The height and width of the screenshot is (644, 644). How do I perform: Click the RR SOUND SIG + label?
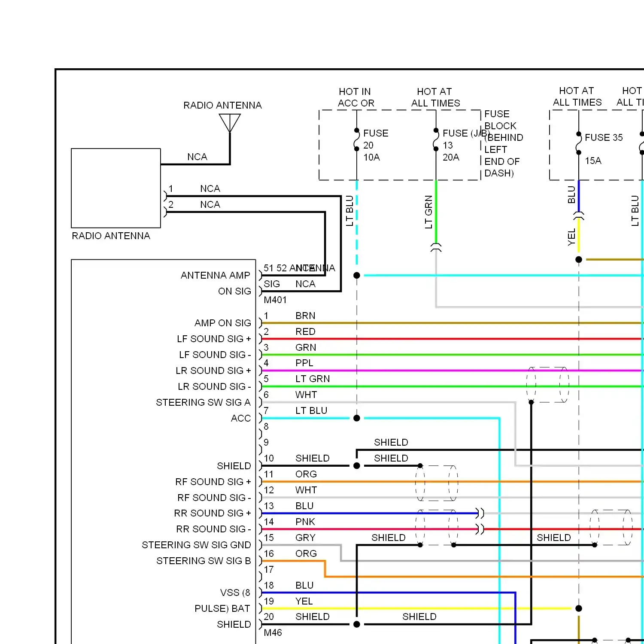(212, 513)
